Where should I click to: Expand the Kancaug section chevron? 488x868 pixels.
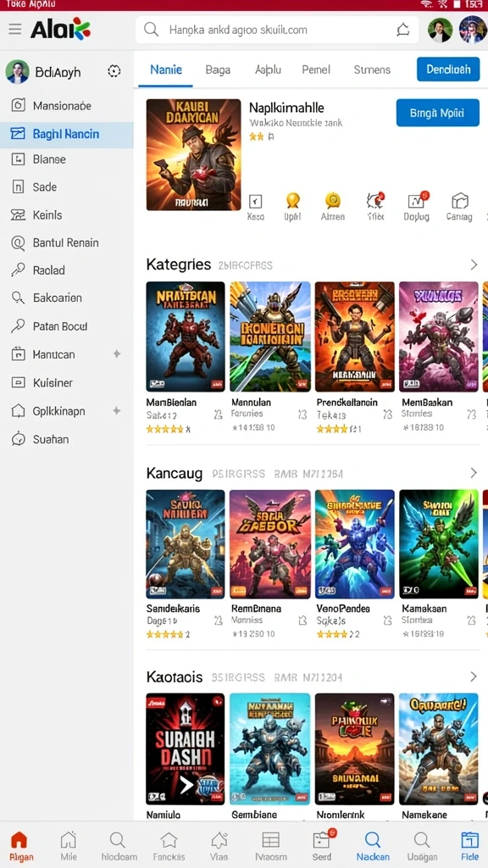(474, 473)
